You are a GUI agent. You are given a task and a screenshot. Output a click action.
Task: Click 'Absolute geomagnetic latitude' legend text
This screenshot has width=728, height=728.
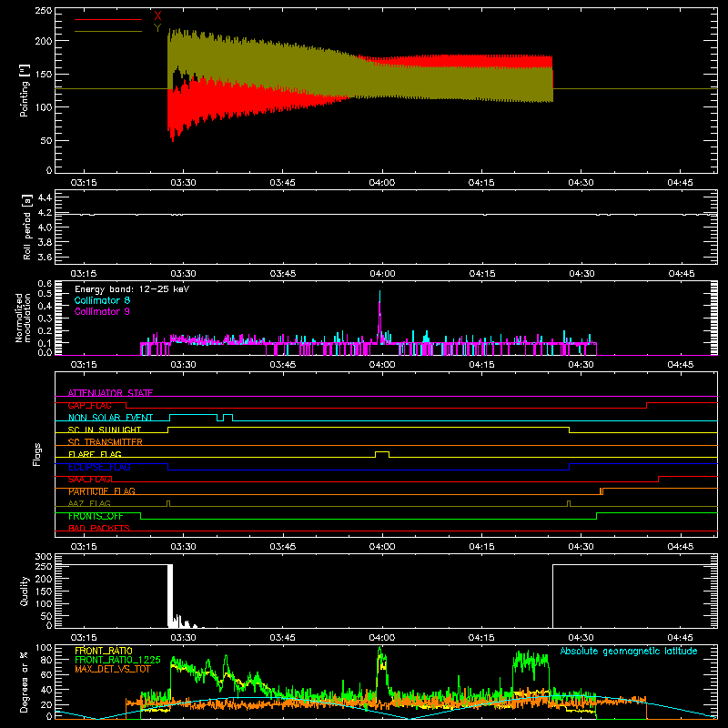point(629,651)
